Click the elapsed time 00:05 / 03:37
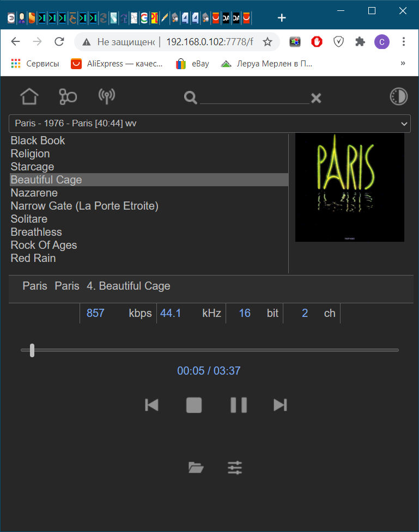 [x=209, y=371]
